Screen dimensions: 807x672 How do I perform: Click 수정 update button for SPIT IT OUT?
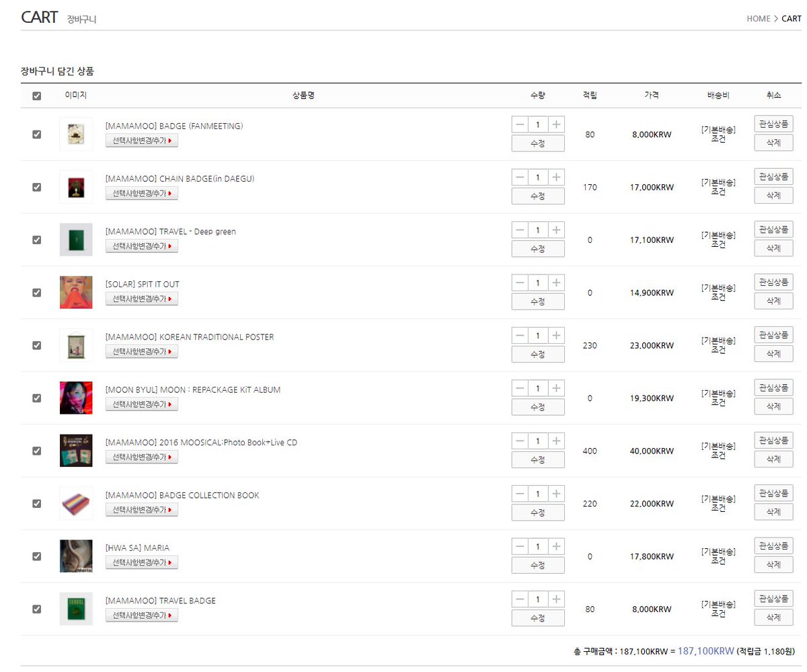point(537,301)
